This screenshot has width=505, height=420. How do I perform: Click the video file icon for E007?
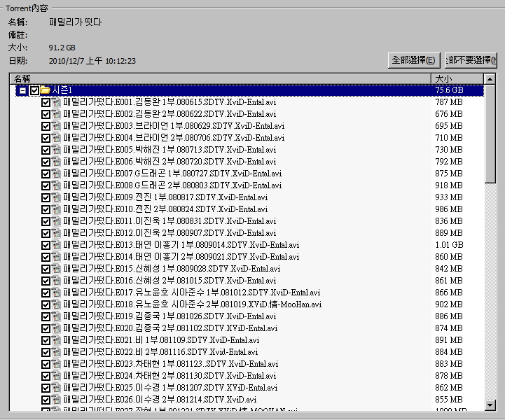(56, 174)
